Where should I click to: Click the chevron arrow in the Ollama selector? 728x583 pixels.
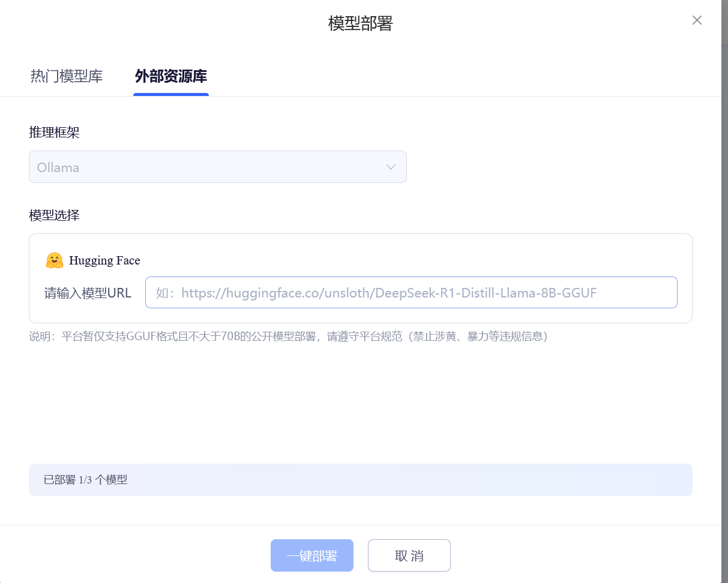391,167
